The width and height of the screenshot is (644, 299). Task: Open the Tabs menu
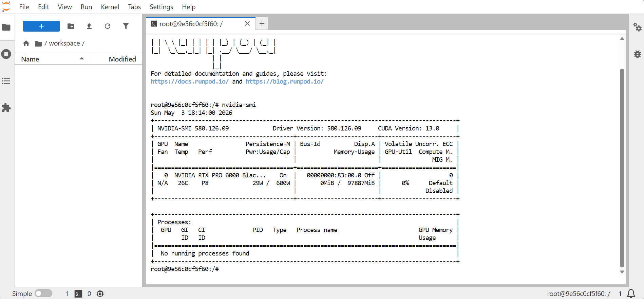(x=134, y=7)
